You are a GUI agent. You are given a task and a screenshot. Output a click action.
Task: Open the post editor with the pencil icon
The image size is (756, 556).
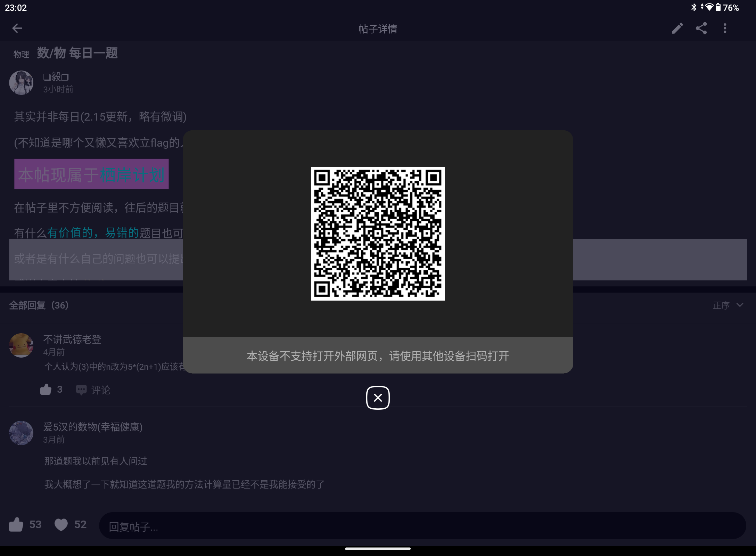677,28
